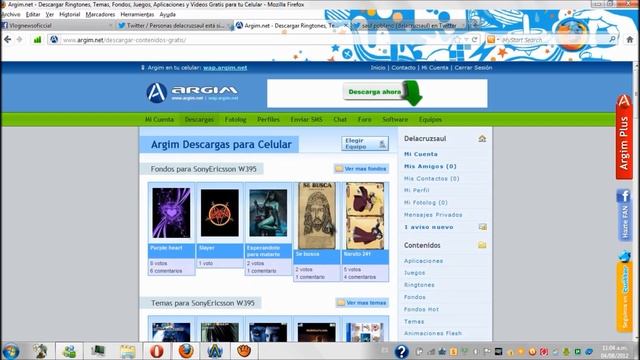
Task: Open Aplicaciones in Contenidos list
Action: coord(423,261)
